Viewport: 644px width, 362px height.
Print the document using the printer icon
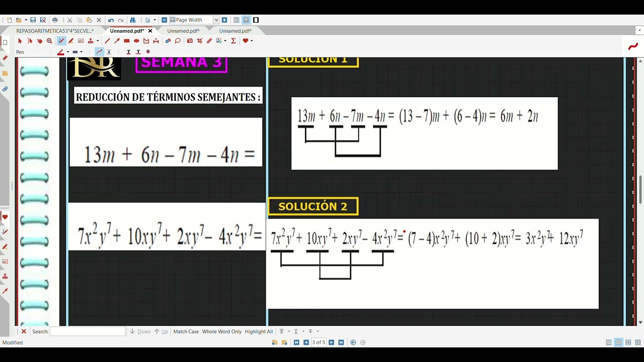click(x=55, y=20)
